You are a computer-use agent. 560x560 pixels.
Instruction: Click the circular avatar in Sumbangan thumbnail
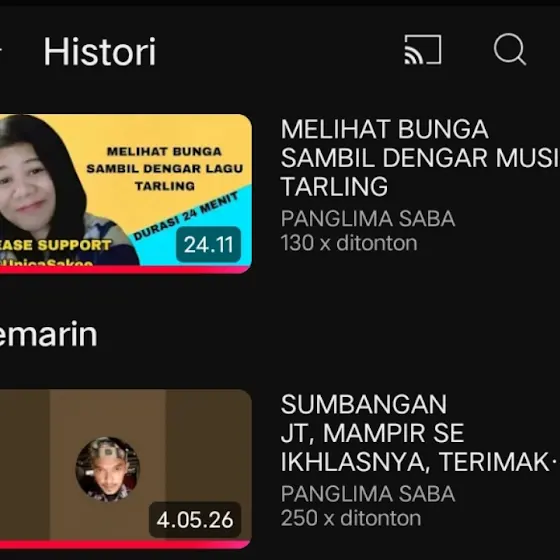pyautogui.click(x=108, y=469)
